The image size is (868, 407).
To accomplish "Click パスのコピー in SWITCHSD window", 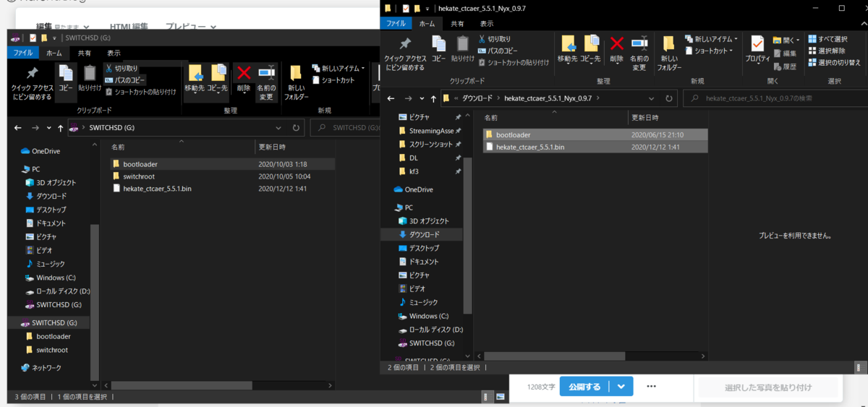I will pos(124,80).
